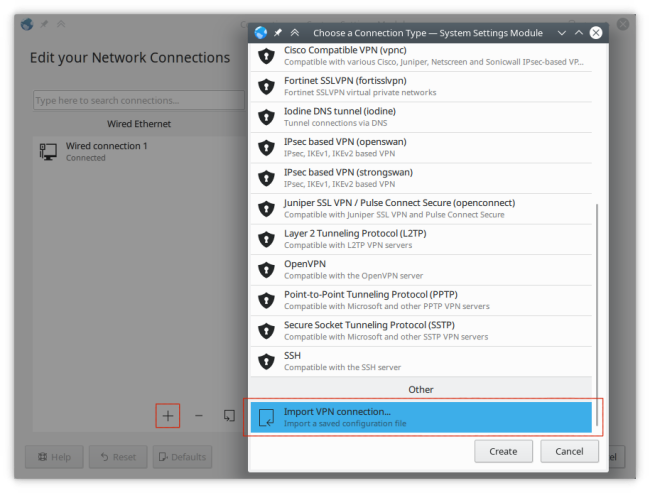Click the shield icon beside SSH
Viewport: 650px width, 493px height.
(266, 362)
